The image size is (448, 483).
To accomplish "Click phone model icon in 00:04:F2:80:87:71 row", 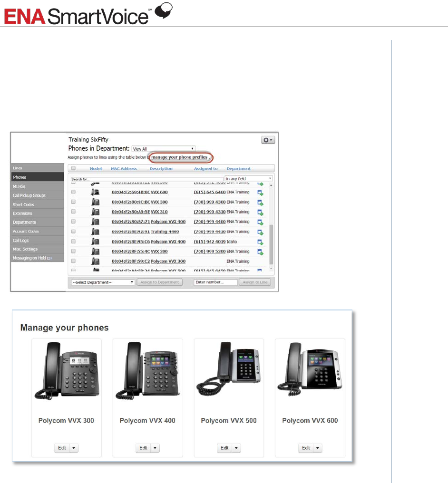I will coord(95,222).
